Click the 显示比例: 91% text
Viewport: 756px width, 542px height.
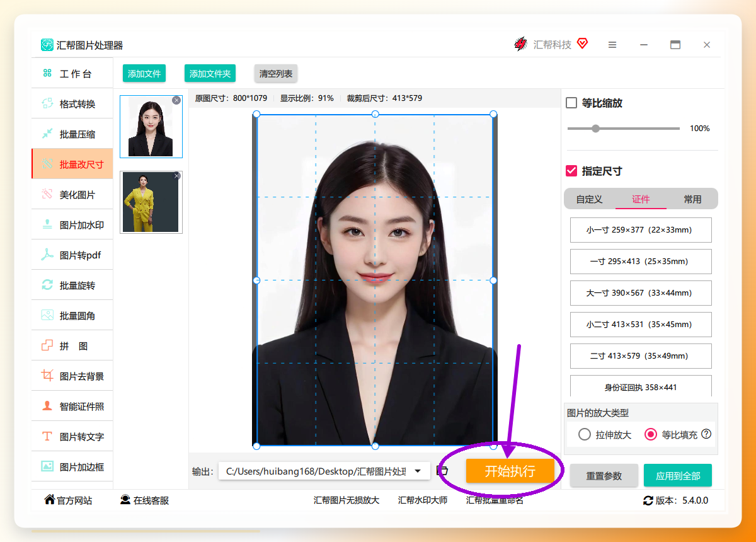click(x=307, y=98)
